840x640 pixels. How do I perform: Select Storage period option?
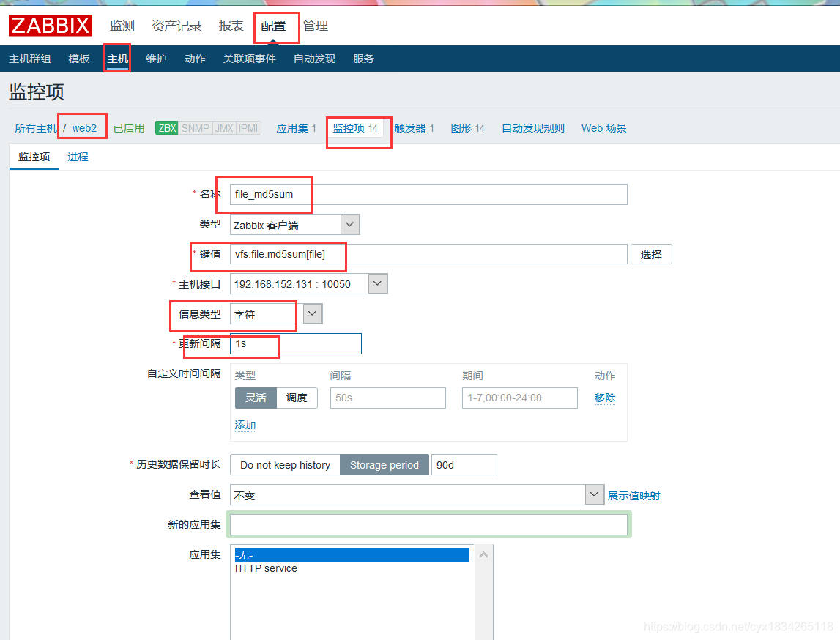coord(384,465)
